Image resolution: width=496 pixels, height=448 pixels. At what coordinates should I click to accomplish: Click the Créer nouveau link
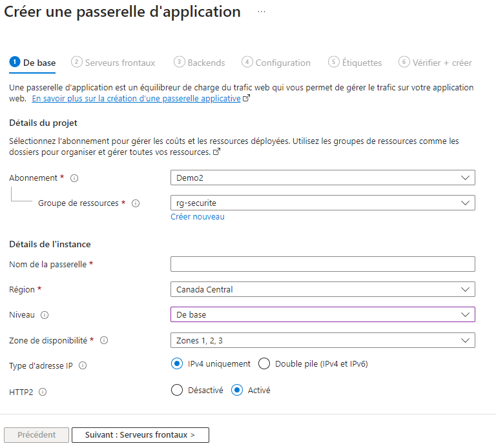[x=198, y=217]
